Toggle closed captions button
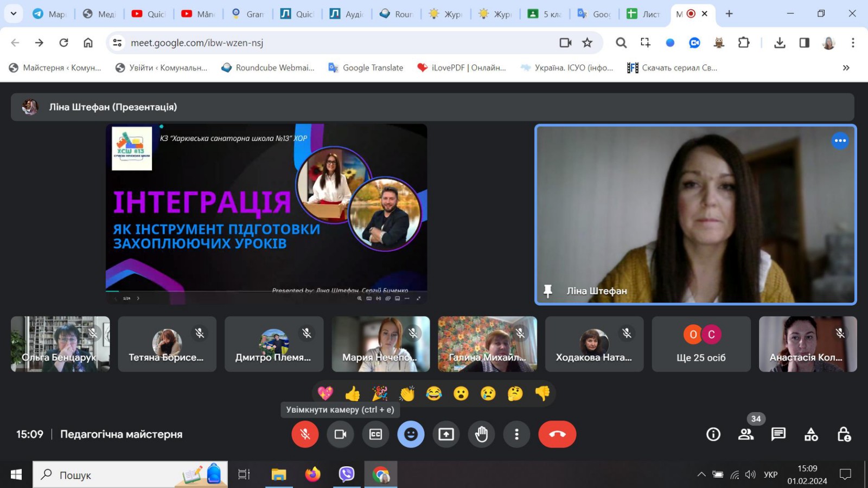Screen dimensions: 868x488 tap(375, 434)
